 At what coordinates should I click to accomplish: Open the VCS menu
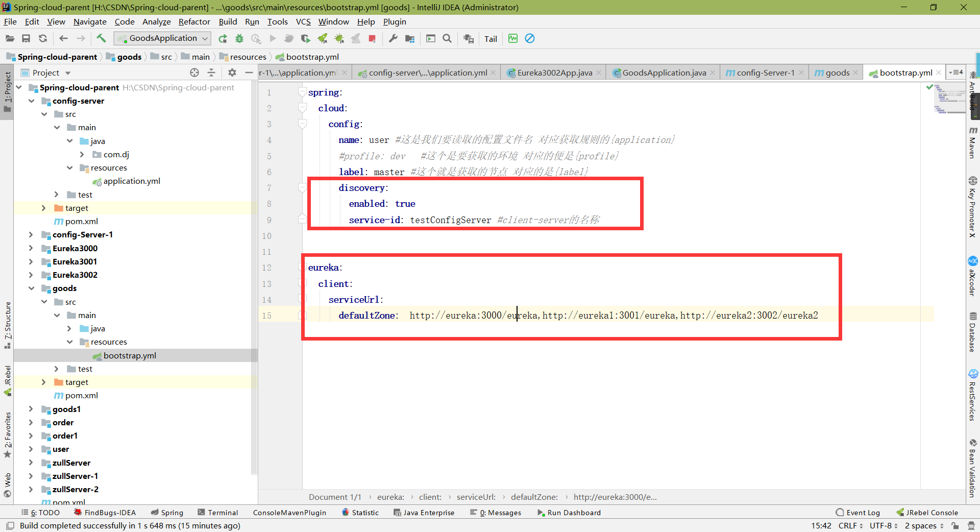(x=303, y=21)
